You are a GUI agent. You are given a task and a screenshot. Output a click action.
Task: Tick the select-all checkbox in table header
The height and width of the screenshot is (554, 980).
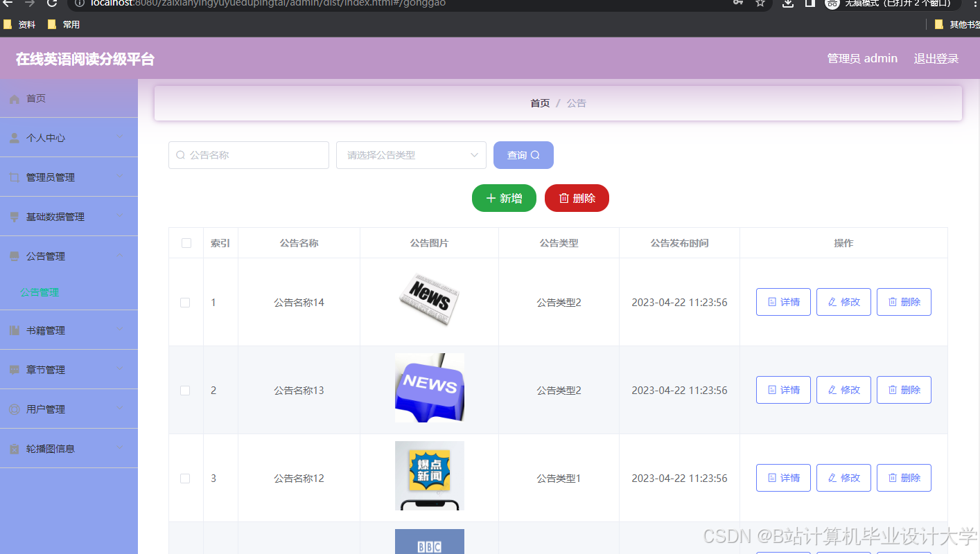coord(186,243)
